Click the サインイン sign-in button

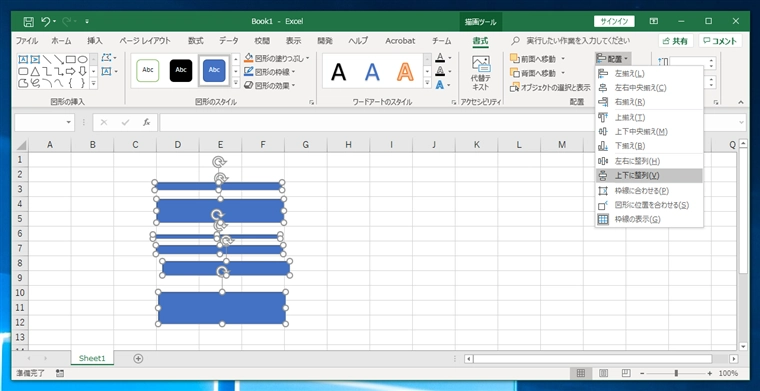tap(614, 21)
